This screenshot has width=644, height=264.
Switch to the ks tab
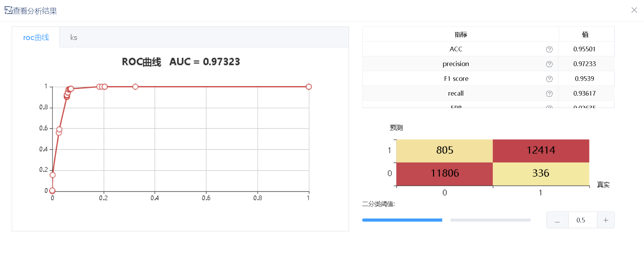coord(74,37)
